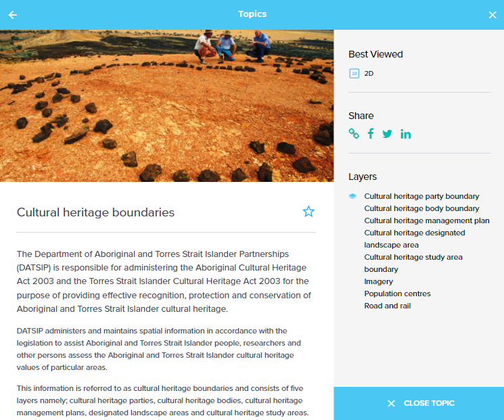The image size is (504, 420).
Task: Click the stone arrangement header photo
Action: tap(166, 106)
